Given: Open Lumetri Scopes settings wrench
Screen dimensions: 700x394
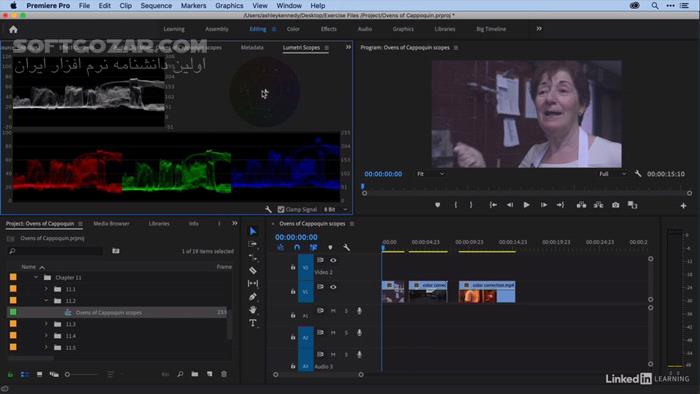Looking at the screenshot, I should [268, 209].
